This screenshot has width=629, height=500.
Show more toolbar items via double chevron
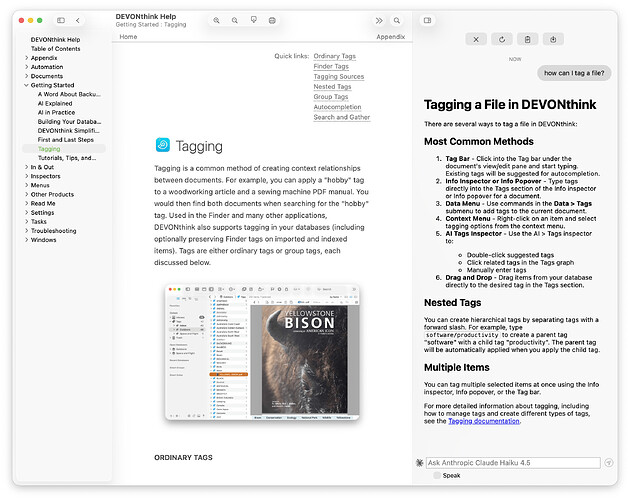pos(379,20)
